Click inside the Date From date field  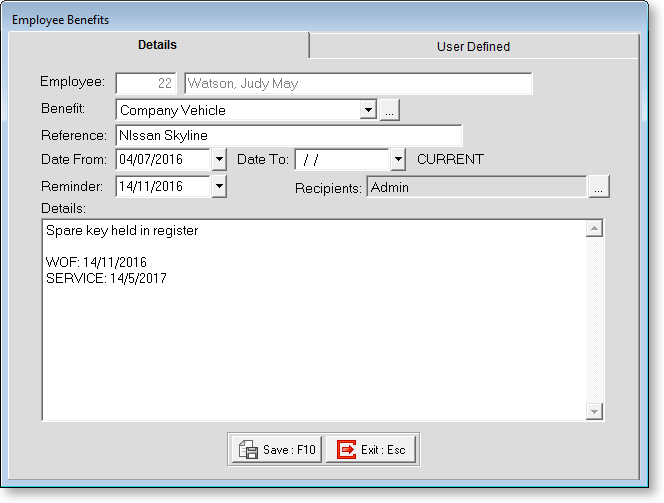click(x=163, y=160)
